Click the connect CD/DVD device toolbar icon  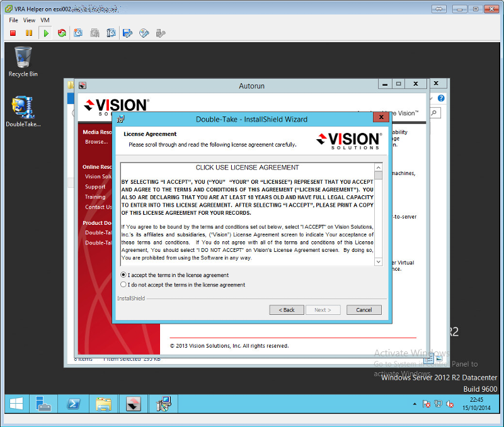(144, 33)
